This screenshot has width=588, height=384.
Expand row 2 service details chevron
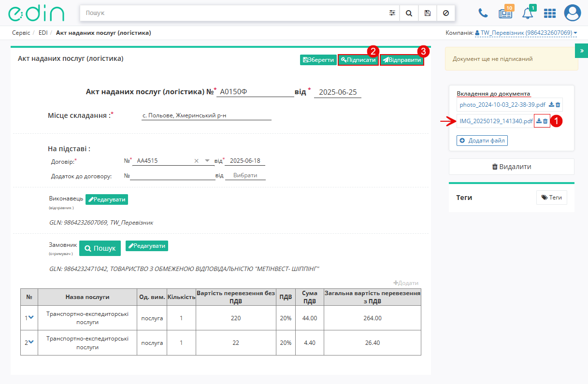(31, 342)
